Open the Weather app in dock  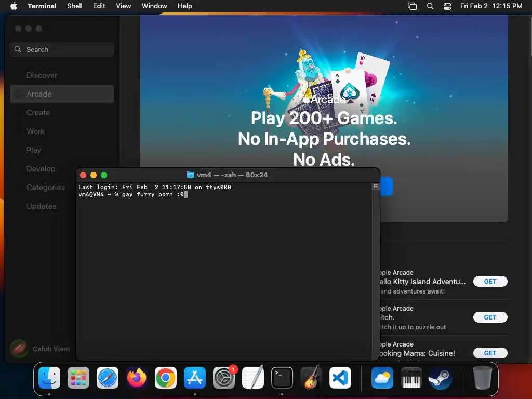point(382,378)
